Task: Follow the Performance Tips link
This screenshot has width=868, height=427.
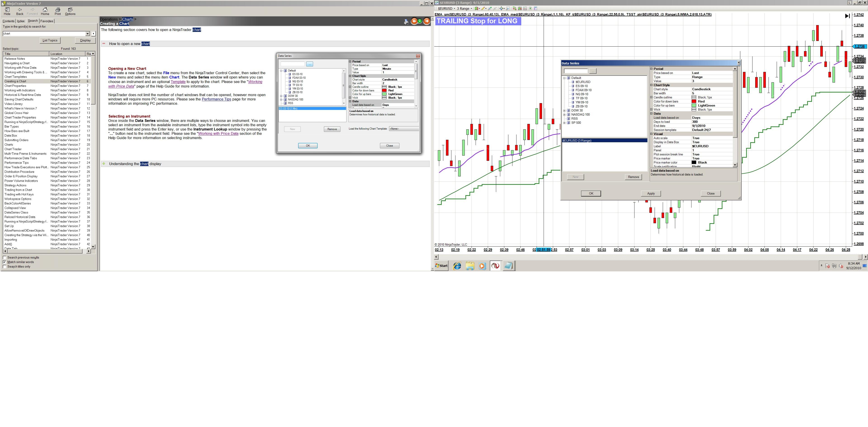Action: click(x=216, y=99)
